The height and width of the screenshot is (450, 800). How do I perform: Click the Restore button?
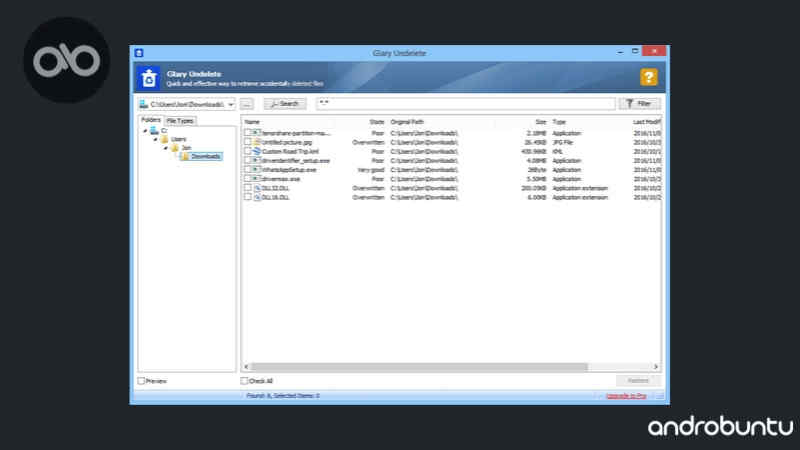[x=638, y=381]
